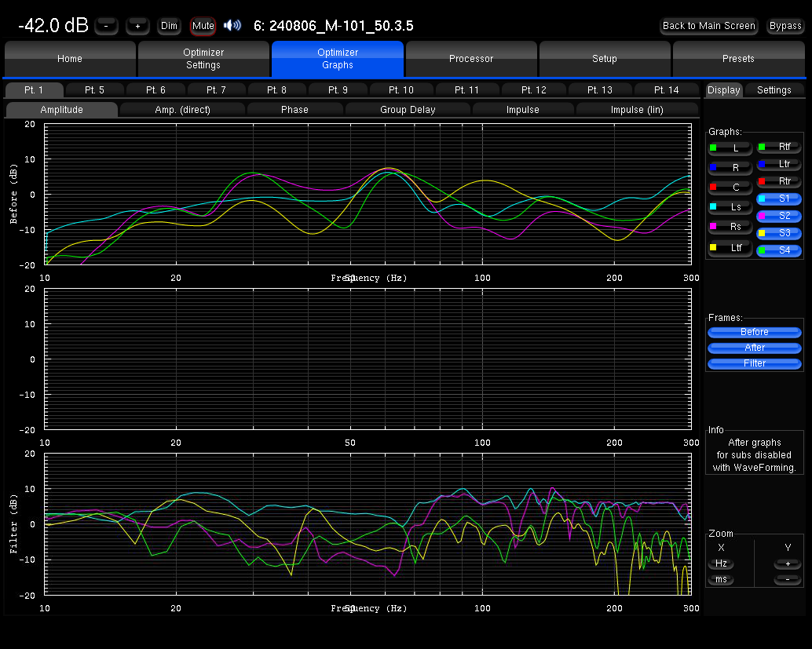
Task: Set X zoom axis to ms
Action: [x=720, y=579]
